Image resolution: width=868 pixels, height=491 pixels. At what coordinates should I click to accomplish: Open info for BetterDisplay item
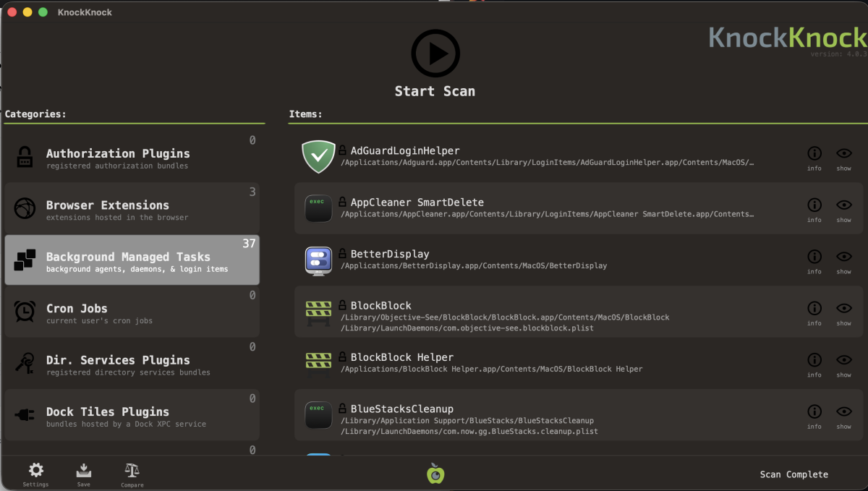pos(814,257)
